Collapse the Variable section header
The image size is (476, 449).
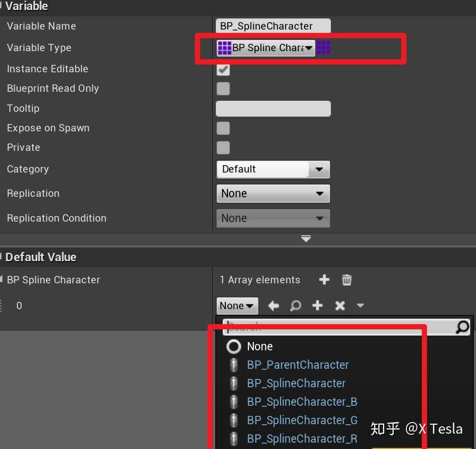(x=26, y=6)
